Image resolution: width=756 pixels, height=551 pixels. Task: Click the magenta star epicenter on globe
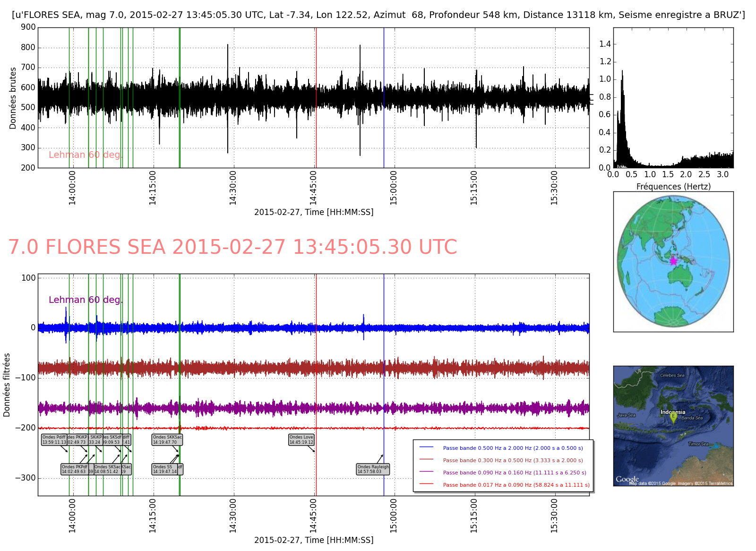(673, 261)
